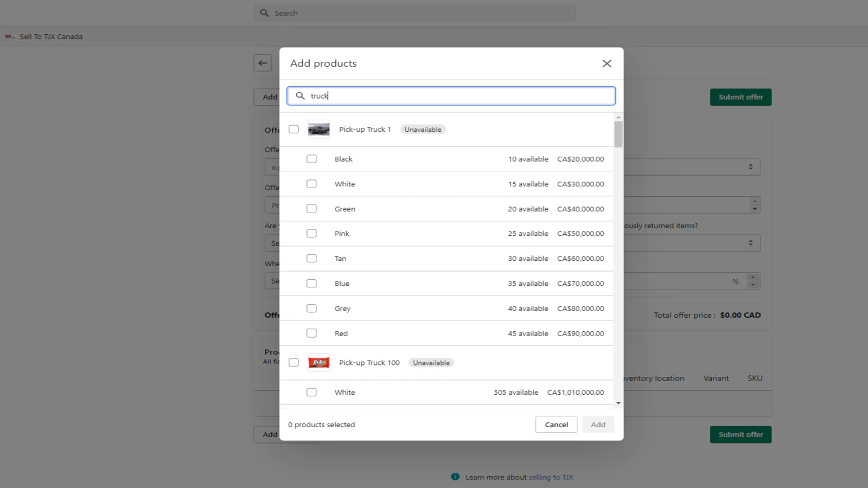Click the info icon near Learn more
This screenshot has height=488, width=868.
coord(455,477)
